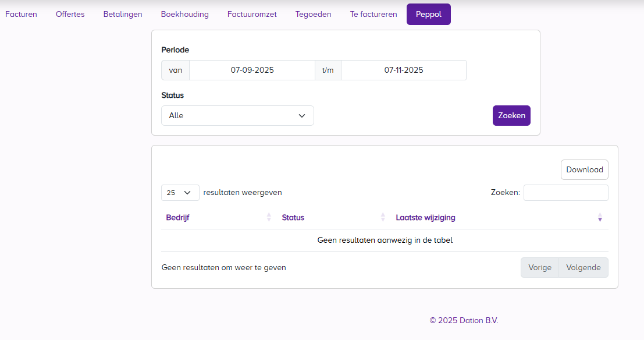This screenshot has width=644, height=340.
Task: Click the Download button
Action: 585,170
